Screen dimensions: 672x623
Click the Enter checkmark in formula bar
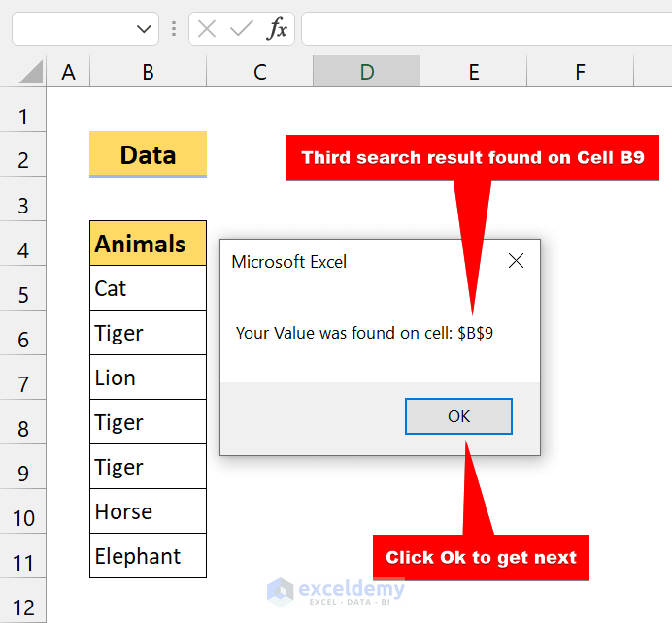241,29
